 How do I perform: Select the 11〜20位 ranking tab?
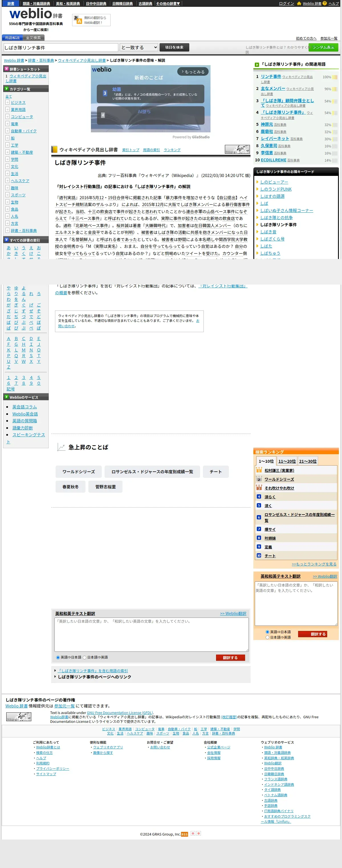pyautogui.click(x=287, y=461)
